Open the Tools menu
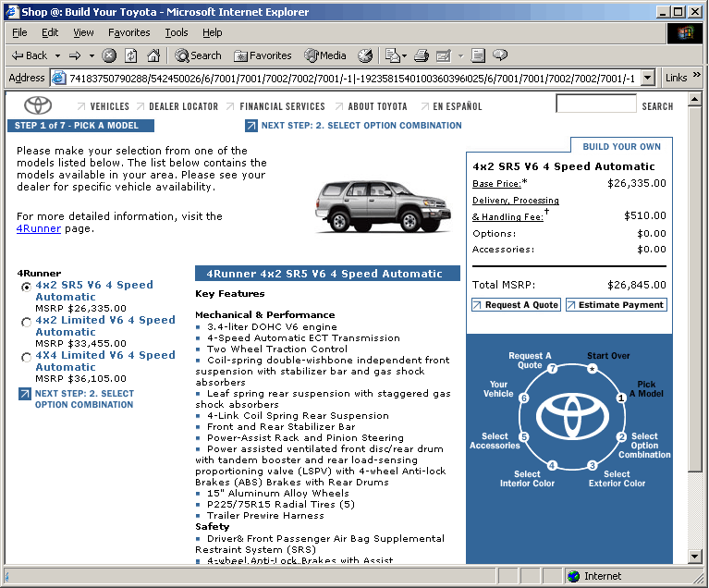Viewport: 709px width, 588px height. pos(176,32)
